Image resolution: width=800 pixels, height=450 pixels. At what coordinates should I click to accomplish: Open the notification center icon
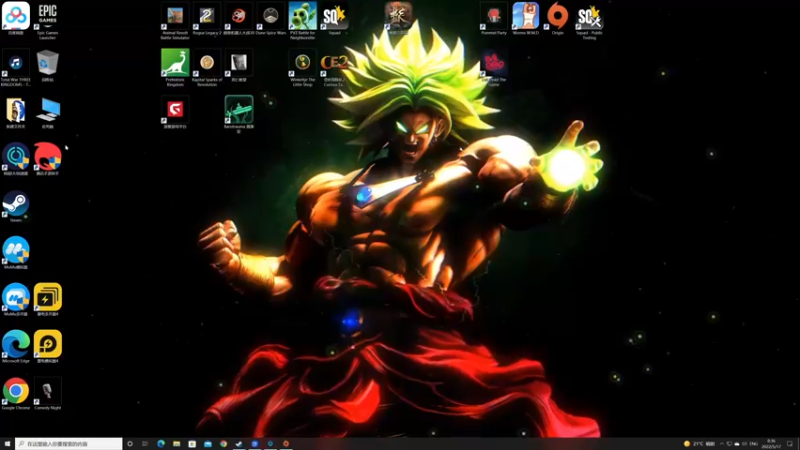[x=790, y=444]
